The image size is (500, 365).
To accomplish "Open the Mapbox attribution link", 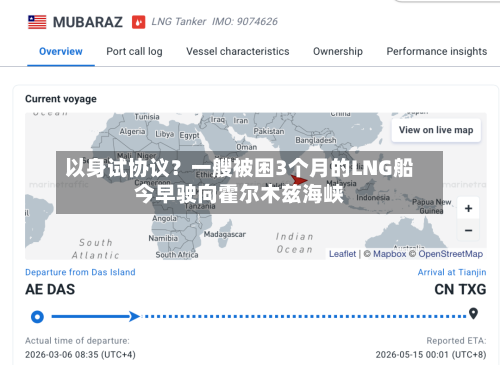I will (389, 254).
